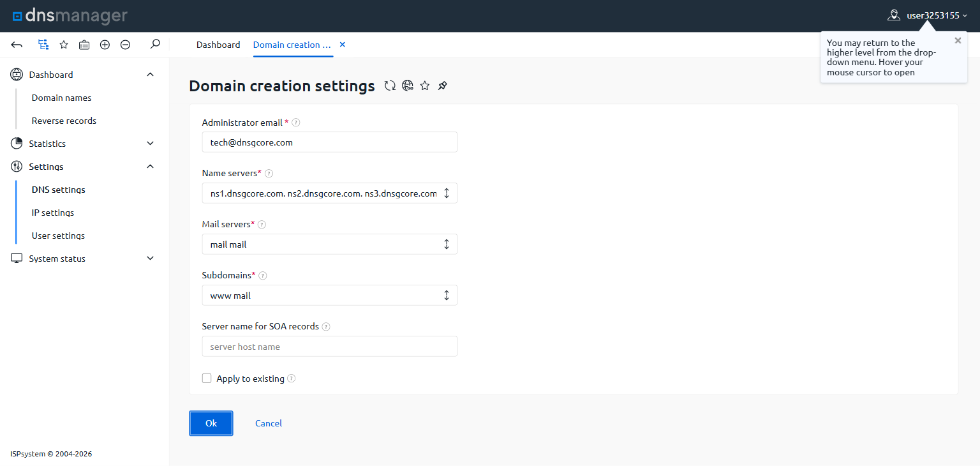Open help hint for Subdomains
The width and height of the screenshot is (980, 466).
(x=262, y=276)
